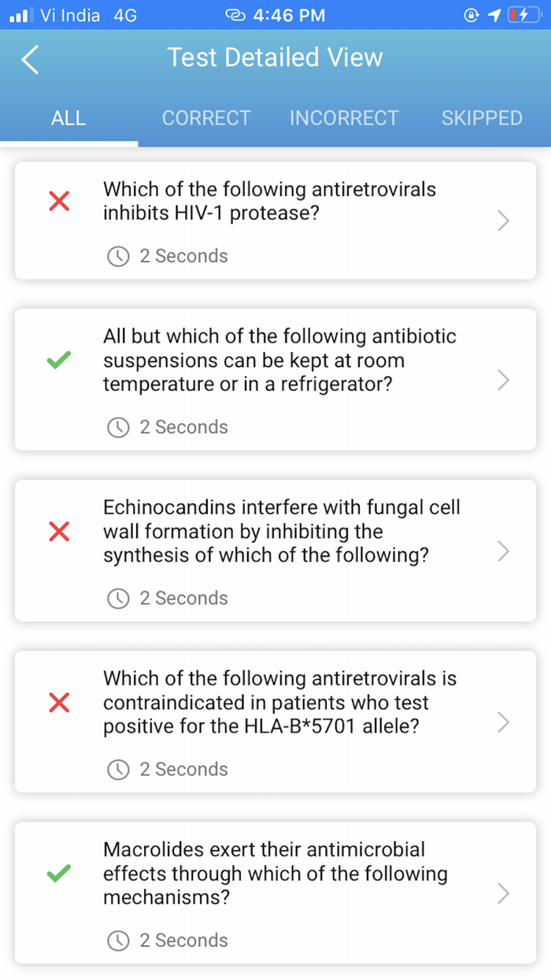Expand the HLA-B*5701 question via its chevron
Screen dimensions: 551x980
(x=503, y=722)
